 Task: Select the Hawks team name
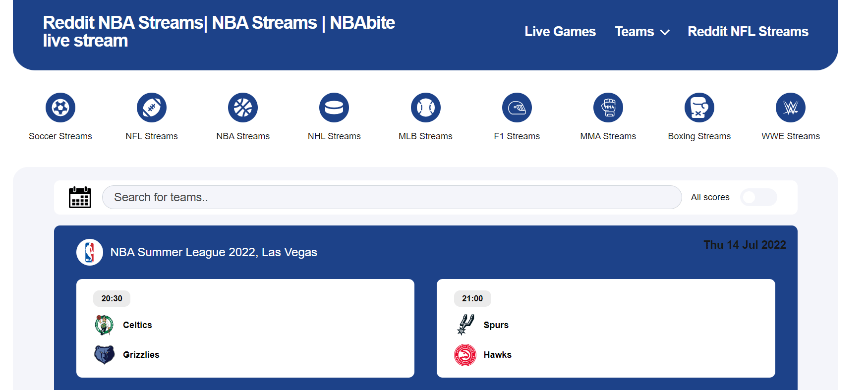[x=498, y=355]
